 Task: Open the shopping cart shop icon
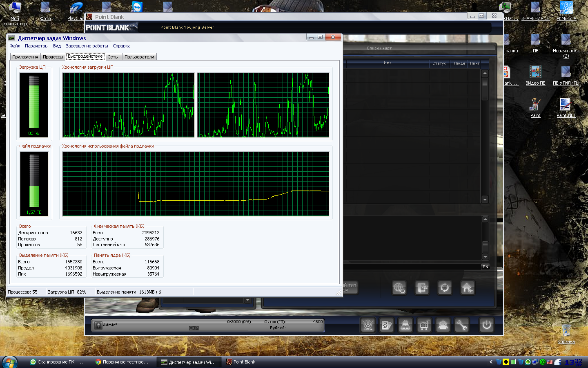tap(424, 325)
